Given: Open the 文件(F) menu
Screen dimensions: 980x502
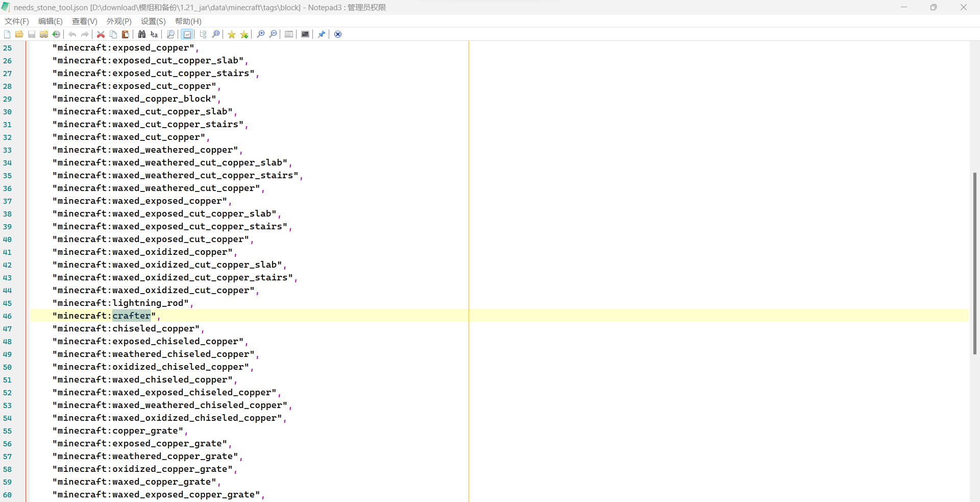Looking at the screenshot, I should click(x=17, y=21).
